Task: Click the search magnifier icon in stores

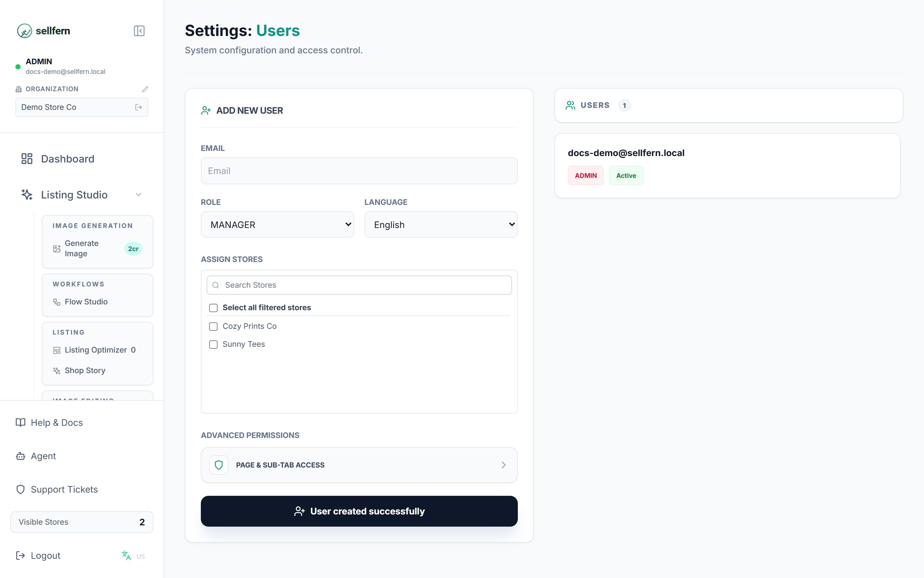Action: tap(215, 285)
